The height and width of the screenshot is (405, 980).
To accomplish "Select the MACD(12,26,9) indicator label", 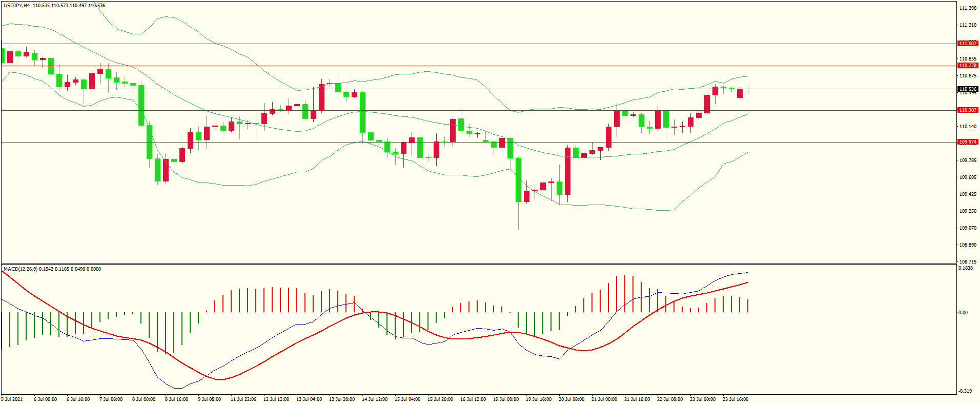I will point(19,269).
